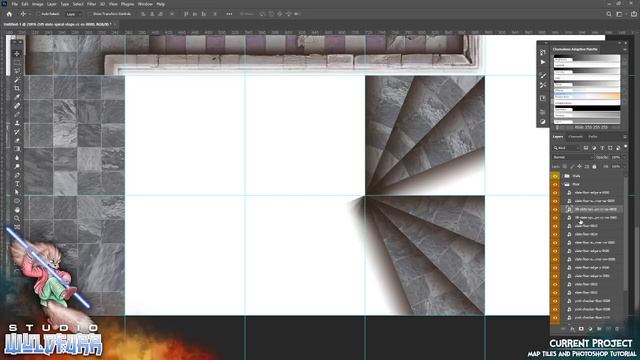
Task: Open the Layers panel flyout menu
Action: [625, 137]
